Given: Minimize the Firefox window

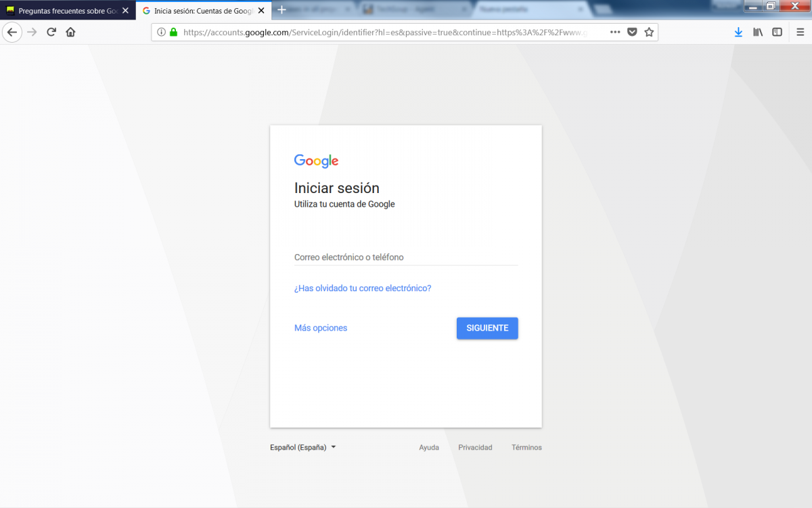Looking at the screenshot, I should 753,6.
